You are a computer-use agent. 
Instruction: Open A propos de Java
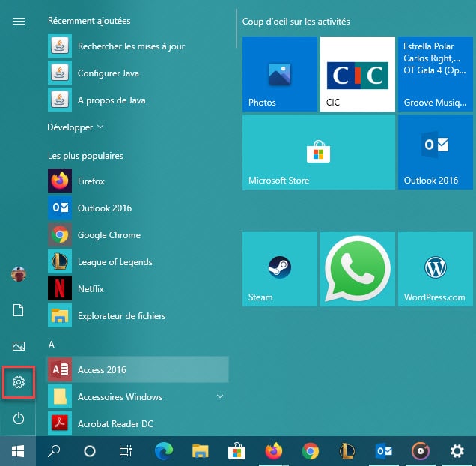138,100
